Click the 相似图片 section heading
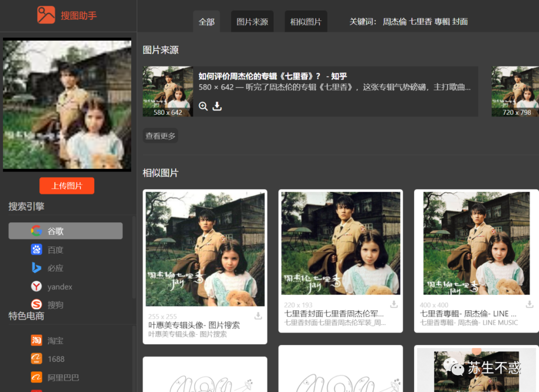Image resolution: width=539 pixels, height=392 pixels. [x=161, y=173]
